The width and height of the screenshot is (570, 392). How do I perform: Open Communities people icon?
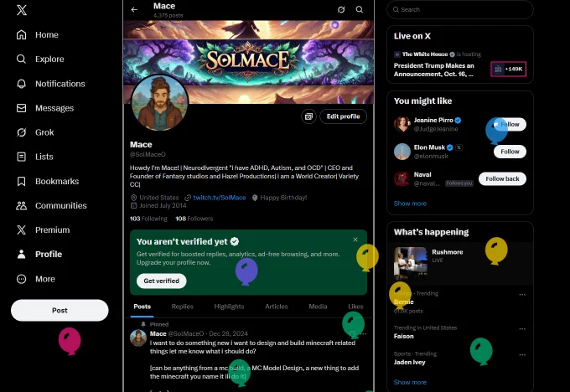point(22,205)
